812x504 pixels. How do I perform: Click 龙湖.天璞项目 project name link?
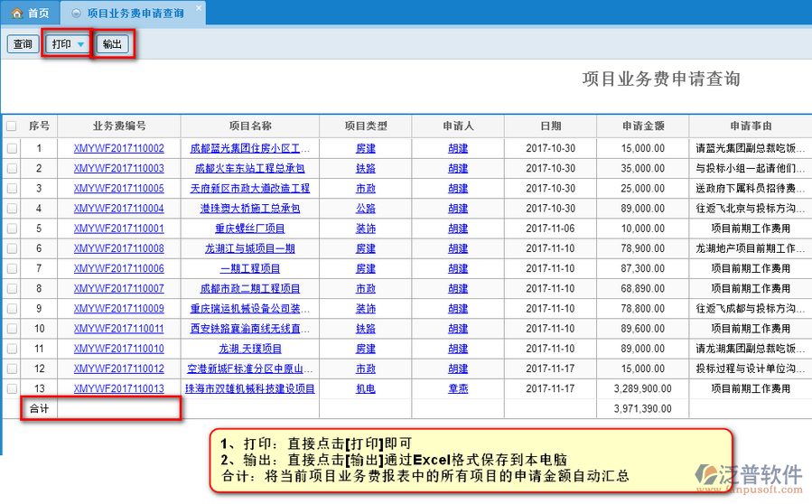[250, 349]
